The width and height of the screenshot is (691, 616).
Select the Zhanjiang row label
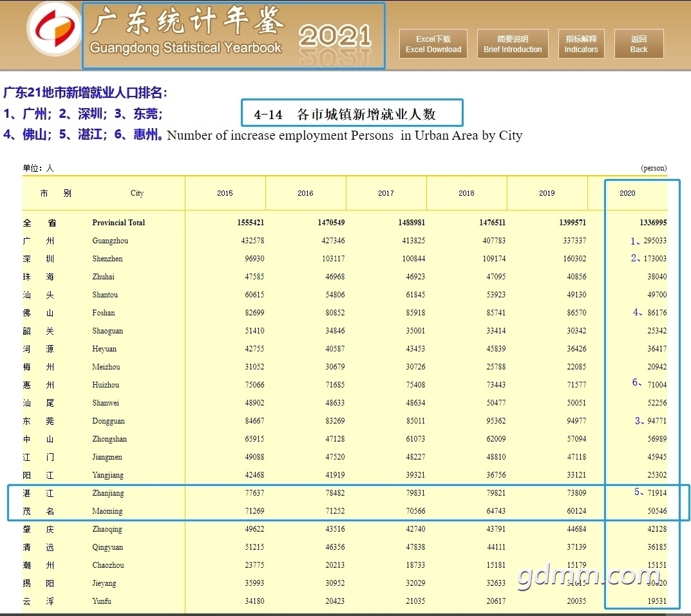click(x=108, y=493)
